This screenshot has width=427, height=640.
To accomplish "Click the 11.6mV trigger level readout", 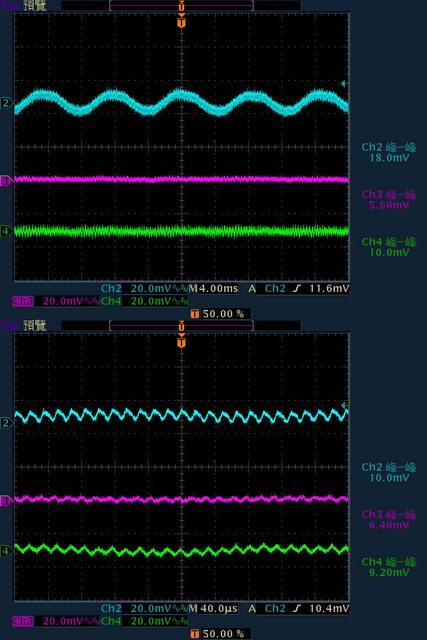I will (x=329, y=289).
